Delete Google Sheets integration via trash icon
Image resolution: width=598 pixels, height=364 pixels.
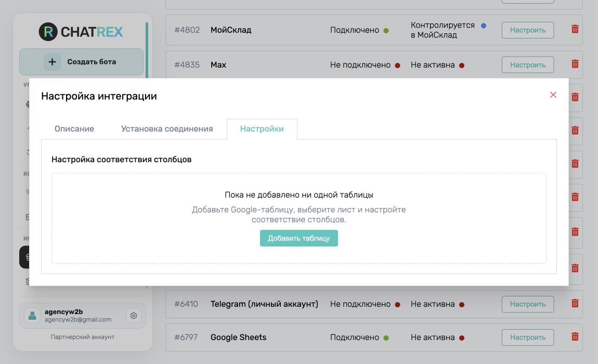575,336
